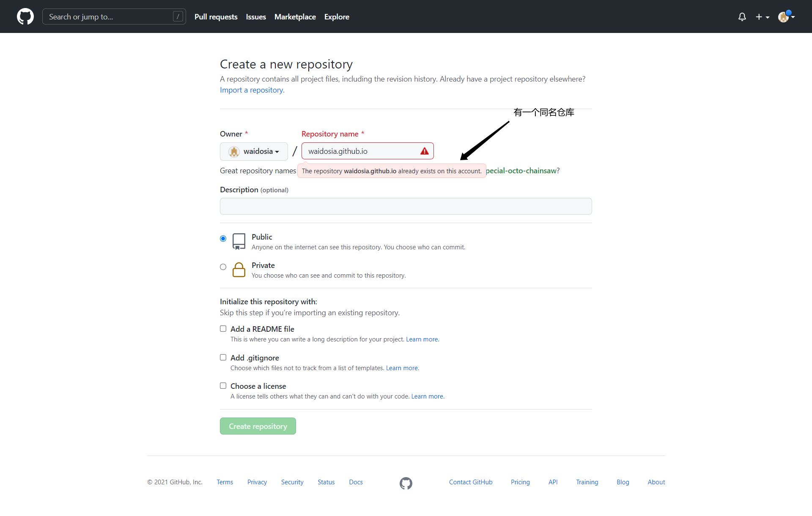Open the Explore menu item
This screenshot has height=516, width=812.
coord(337,16)
